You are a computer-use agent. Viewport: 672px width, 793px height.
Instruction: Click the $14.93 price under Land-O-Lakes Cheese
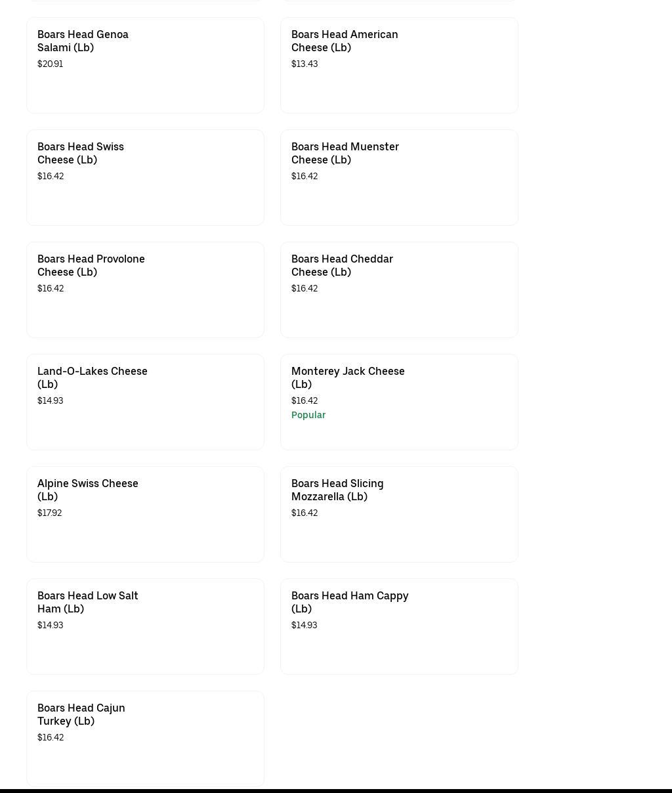pos(51,400)
